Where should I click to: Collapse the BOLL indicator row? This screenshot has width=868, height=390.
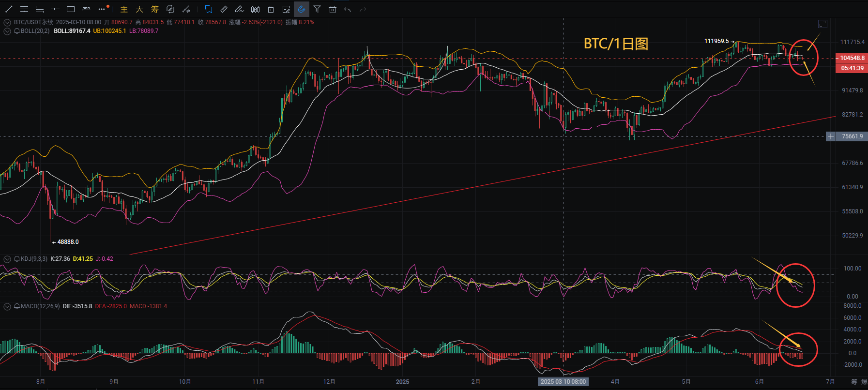[7, 31]
